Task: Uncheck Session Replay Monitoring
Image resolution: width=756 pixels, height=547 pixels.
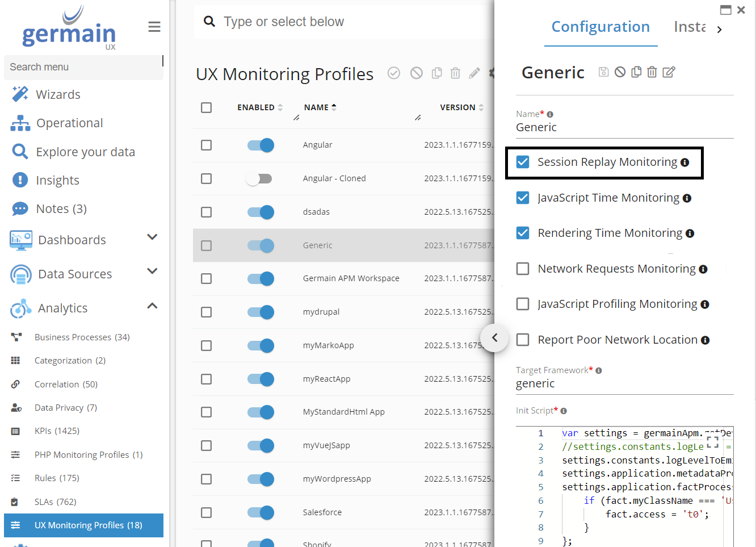Action: [x=523, y=162]
